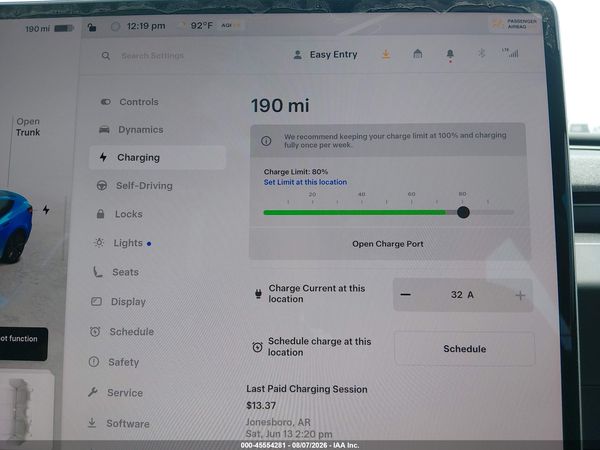
Task: Increase charge current with plus button
Action: point(520,295)
